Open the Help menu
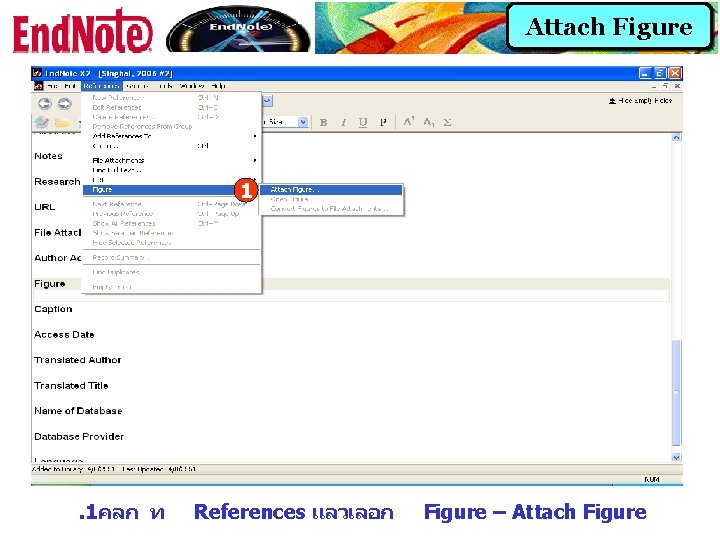The width and height of the screenshot is (720, 540). (x=219, y=86)
